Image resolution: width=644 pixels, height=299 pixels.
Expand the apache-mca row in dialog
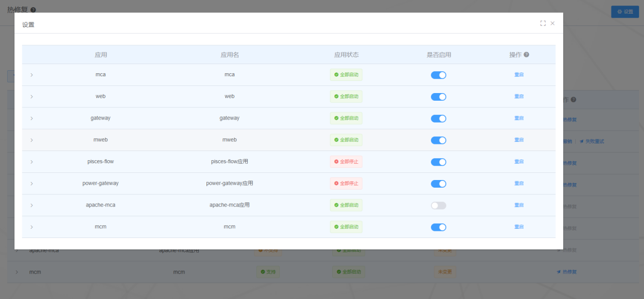coord(32,205)
